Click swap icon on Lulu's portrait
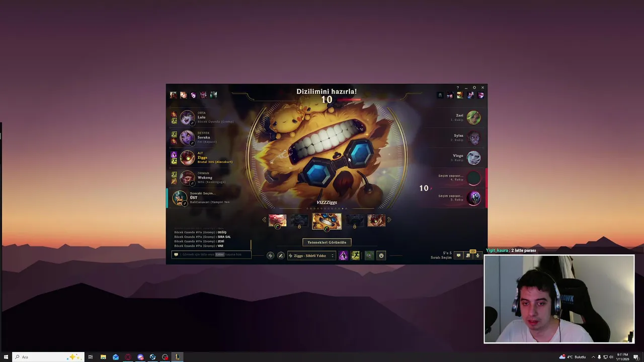This screenshot has height=362, width=644. (192, 123)
